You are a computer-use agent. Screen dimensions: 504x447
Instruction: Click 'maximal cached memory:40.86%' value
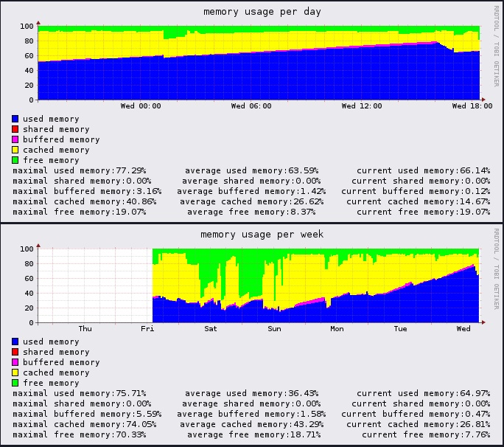pos(85,201)
